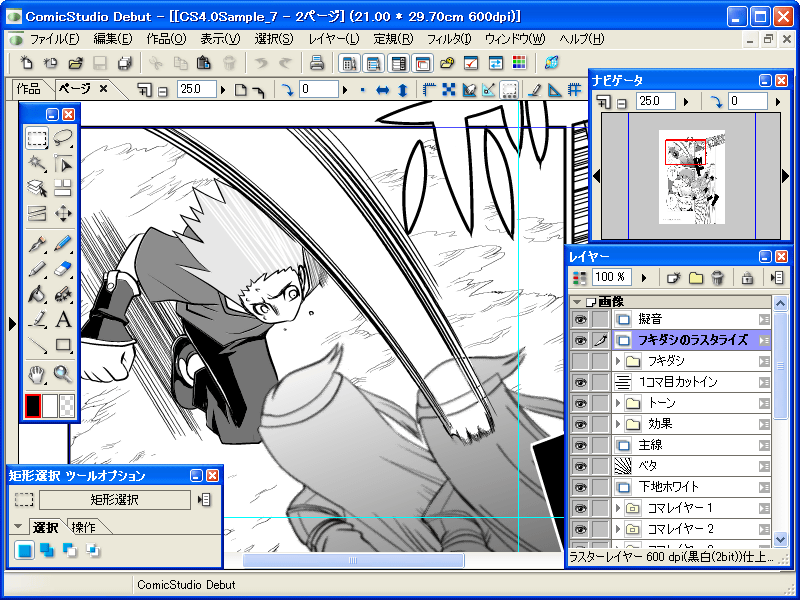Screen dimensions: 800x600
Task: Select the Fill bucket tool
Action: pos(37,294)
